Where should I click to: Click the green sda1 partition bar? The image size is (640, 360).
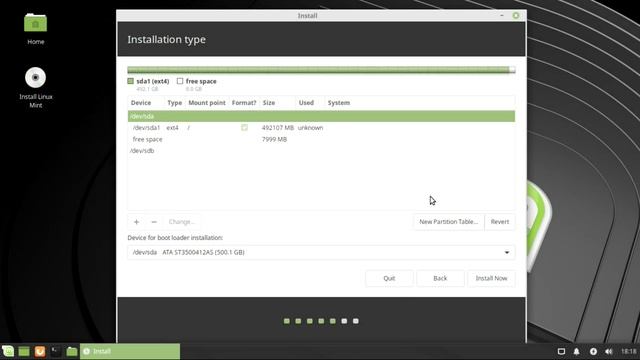click(x=318, y=70)
